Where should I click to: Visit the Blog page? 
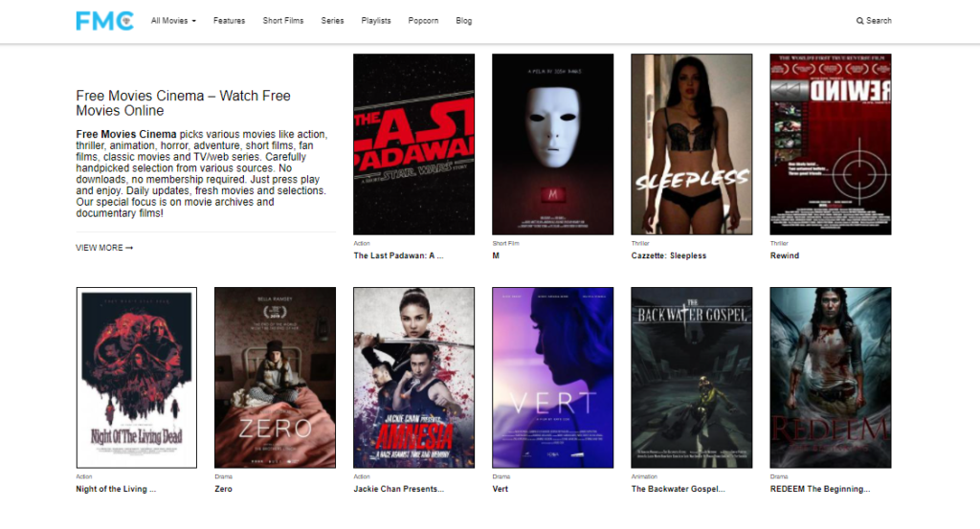[464, 21]
